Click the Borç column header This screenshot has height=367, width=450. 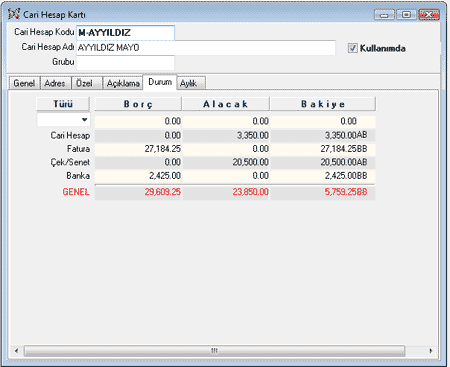tap(138, 104)
